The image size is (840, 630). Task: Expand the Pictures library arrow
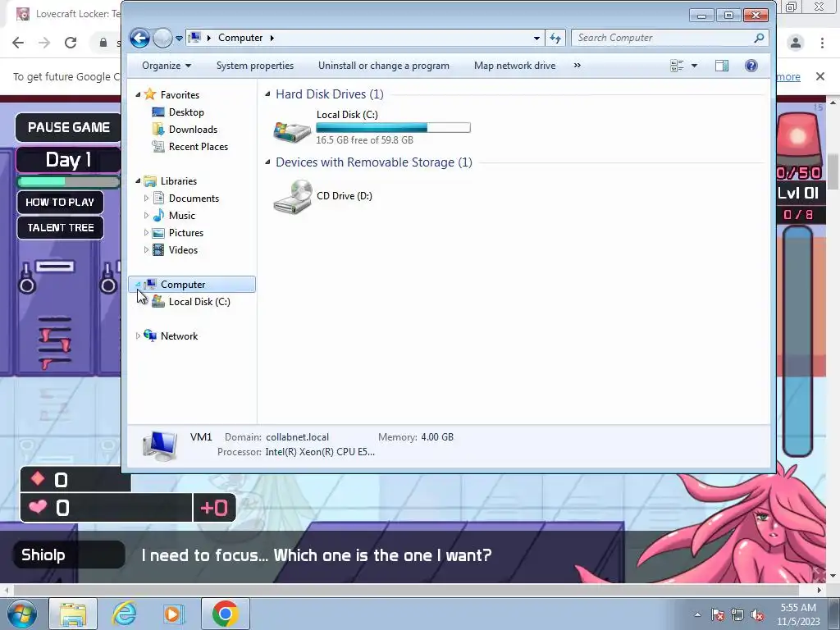pyautogui.click(x=146, y=232)
